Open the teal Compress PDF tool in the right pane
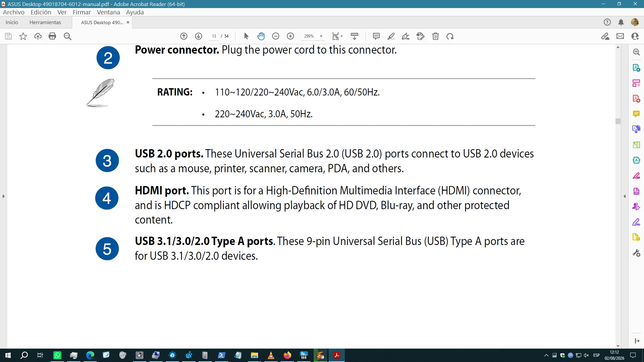The width and height of the screenshot is (644, 362). (636, 160)
